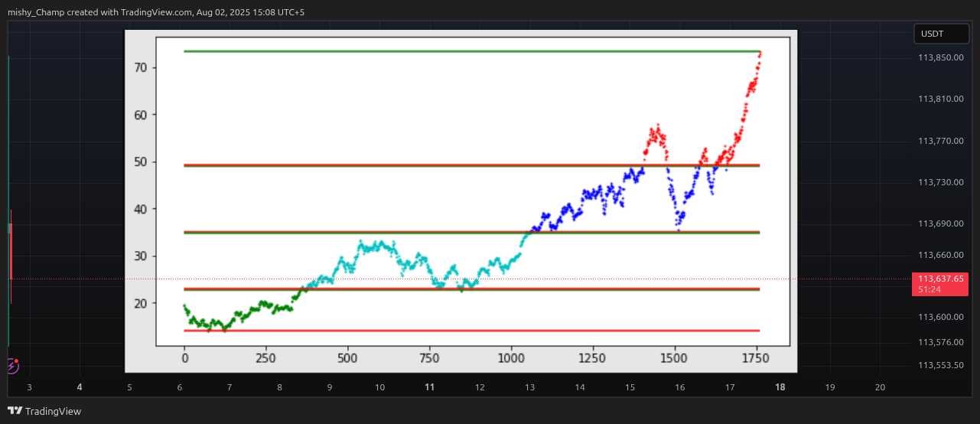The width and height of the screenshot is (980, 424).
Task: Click date 17 on the time axis
Action: pyautogui.click(x=730, y=387)
